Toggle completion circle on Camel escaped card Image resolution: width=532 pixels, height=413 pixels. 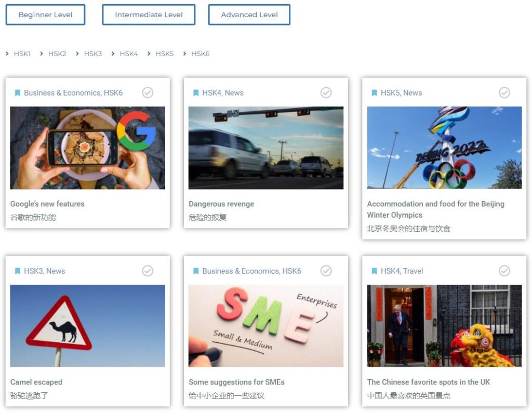click(148, 271)
